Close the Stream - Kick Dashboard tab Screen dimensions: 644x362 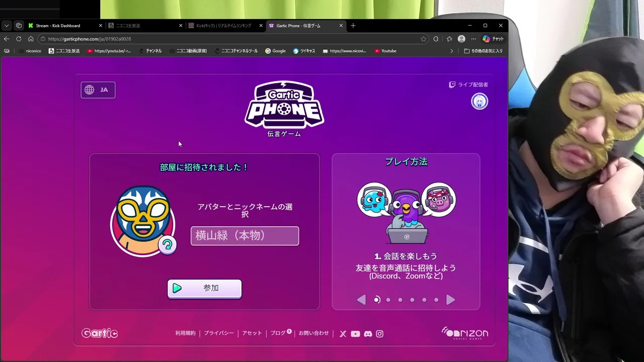click(100, 26)
